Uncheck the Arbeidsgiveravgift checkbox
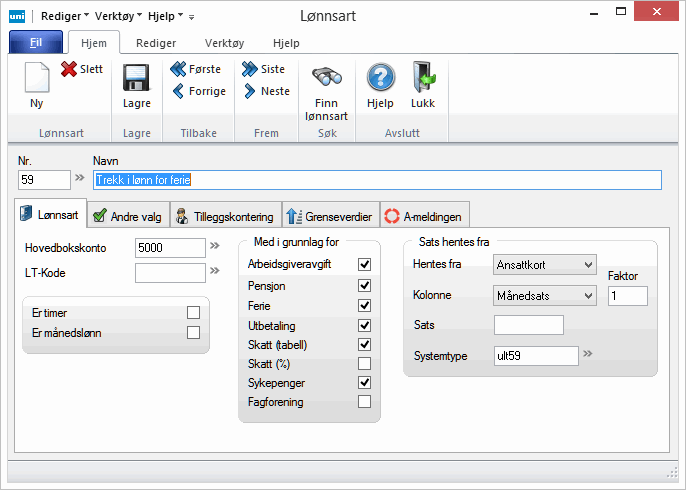This screenshot has height=490, width=686. coord(364,264)
